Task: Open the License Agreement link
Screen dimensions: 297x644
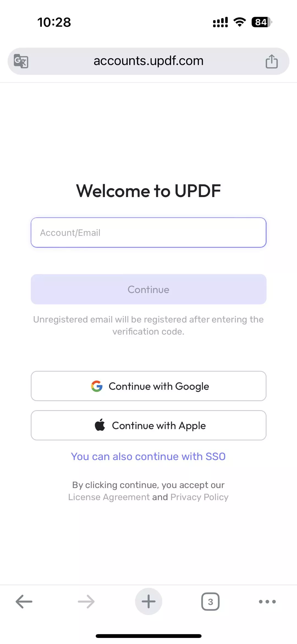Action: pyautogui.click(x=109, y=497)
